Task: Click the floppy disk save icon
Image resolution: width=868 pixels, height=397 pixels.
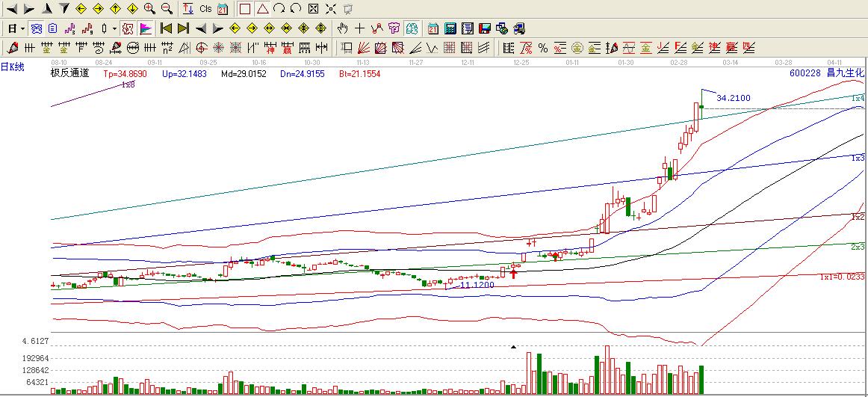Action: [484, 28]
